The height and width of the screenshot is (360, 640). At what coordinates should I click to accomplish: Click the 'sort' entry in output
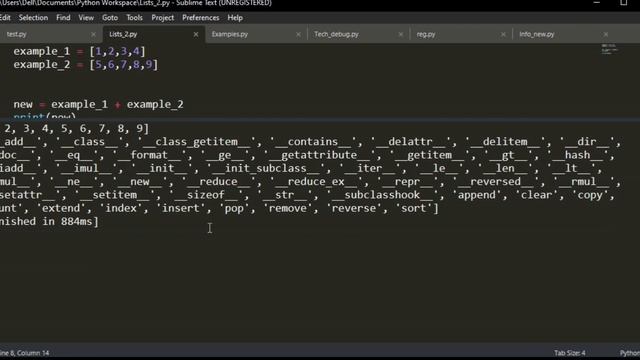[x=414, y=209]
